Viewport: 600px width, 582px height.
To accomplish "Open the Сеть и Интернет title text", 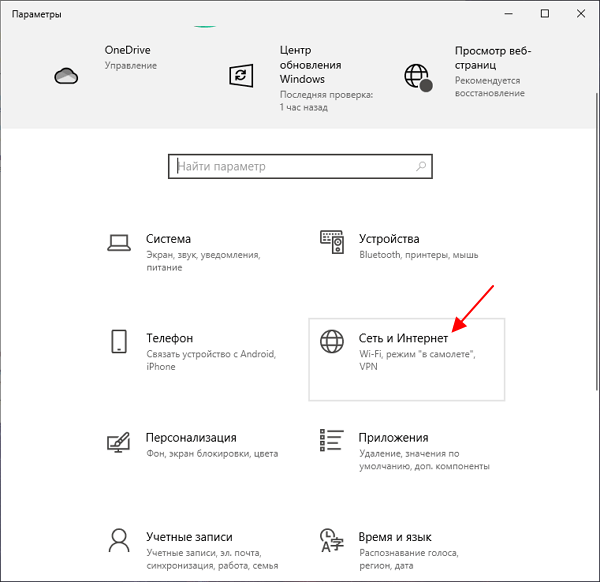I will click(x=403, y=339).
